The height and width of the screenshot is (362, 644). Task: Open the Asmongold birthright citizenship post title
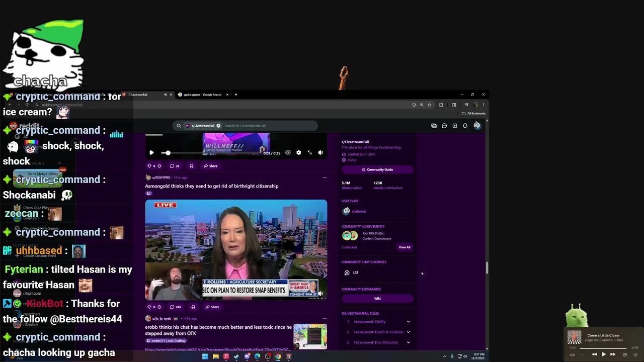pyautogui.click(x=212, y=186)
